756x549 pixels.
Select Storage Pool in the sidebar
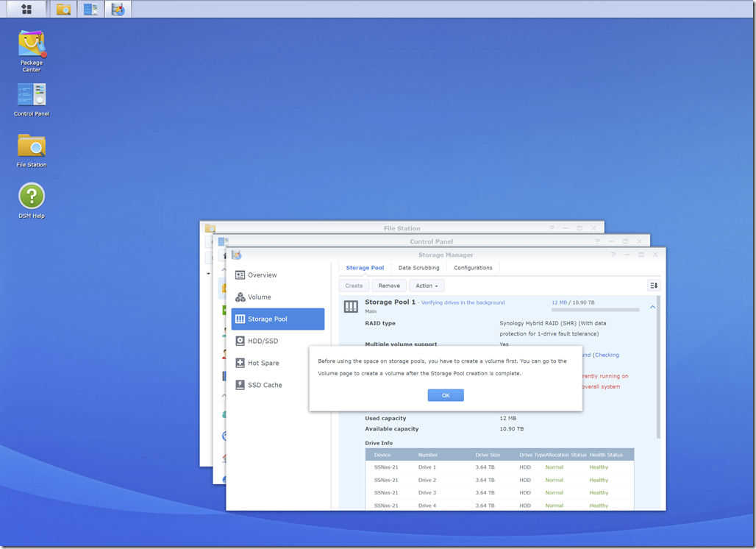[x=278, y=319]
